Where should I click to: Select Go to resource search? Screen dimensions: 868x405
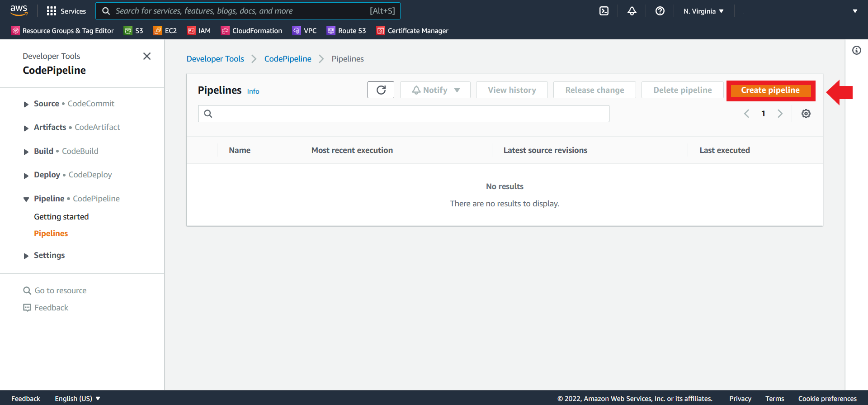point(55,291)
